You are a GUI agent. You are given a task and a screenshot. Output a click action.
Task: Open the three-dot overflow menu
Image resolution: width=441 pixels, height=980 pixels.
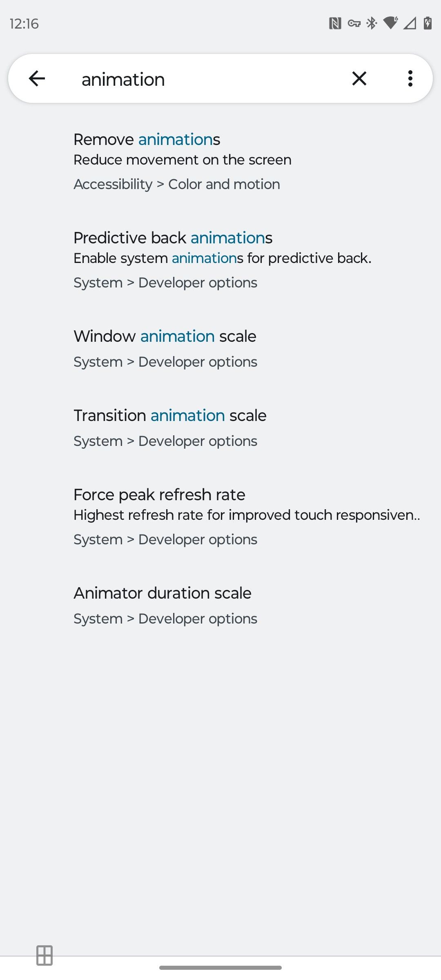click(410, 78)
